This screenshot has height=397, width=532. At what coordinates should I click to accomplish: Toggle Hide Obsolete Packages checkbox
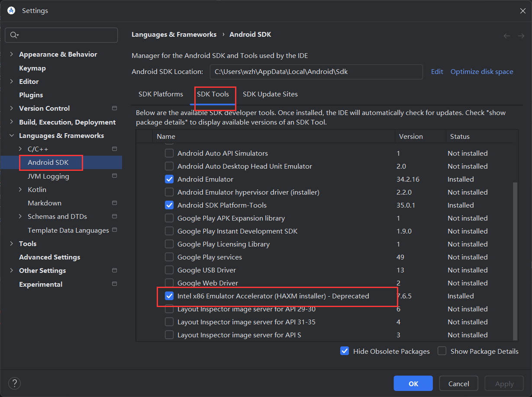pos(345,351)
